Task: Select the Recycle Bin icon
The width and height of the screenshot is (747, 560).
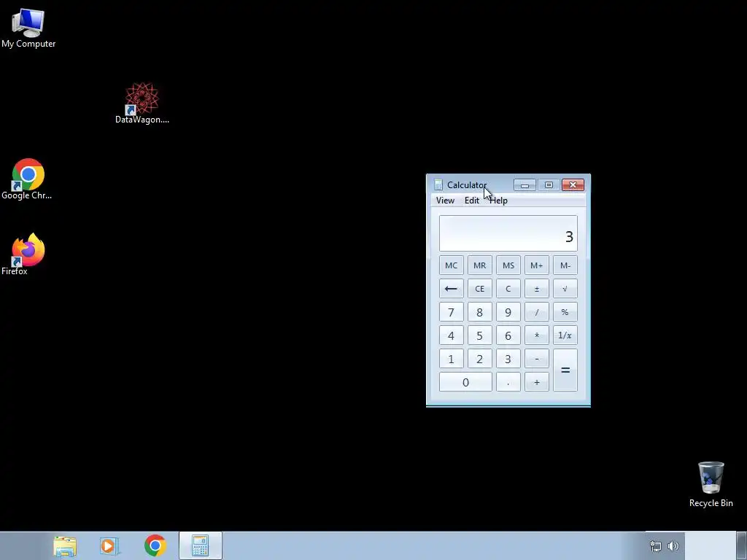Action: pyautogui.click(x=711, y=484)
